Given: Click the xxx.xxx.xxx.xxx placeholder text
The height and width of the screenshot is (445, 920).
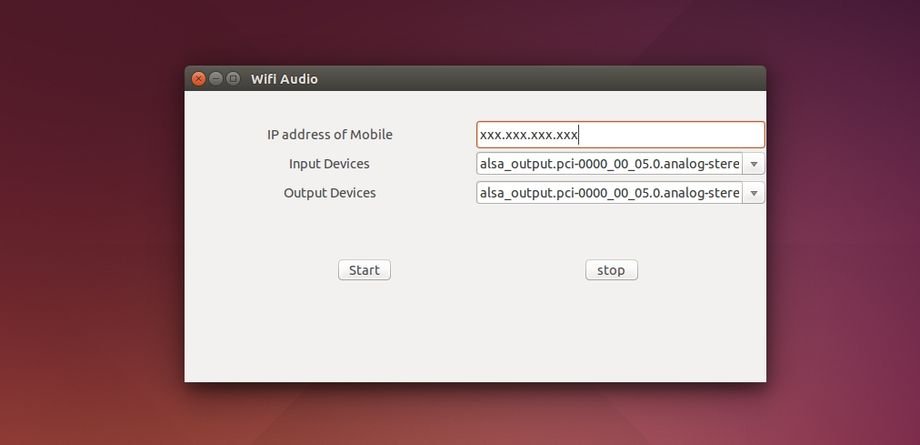Looking at the screenshot, I should [529, 135].
